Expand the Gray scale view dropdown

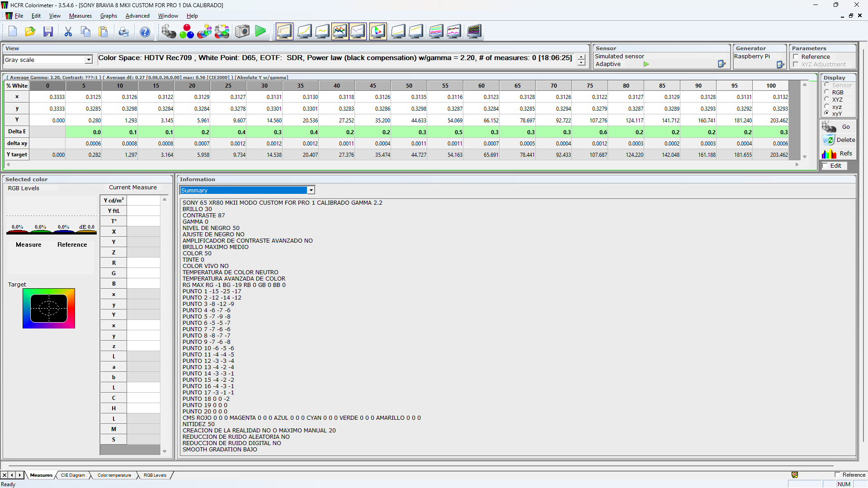click(x=89, y=60)
